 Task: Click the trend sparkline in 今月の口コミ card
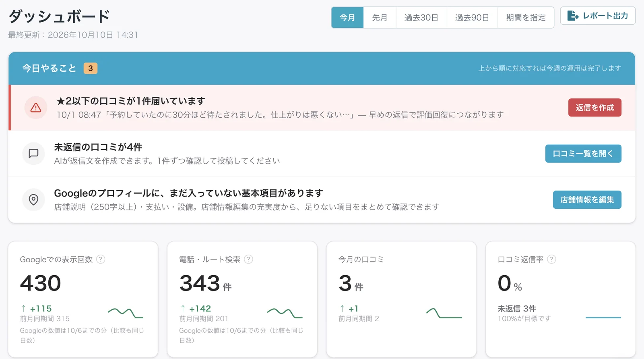coord(444,313)
